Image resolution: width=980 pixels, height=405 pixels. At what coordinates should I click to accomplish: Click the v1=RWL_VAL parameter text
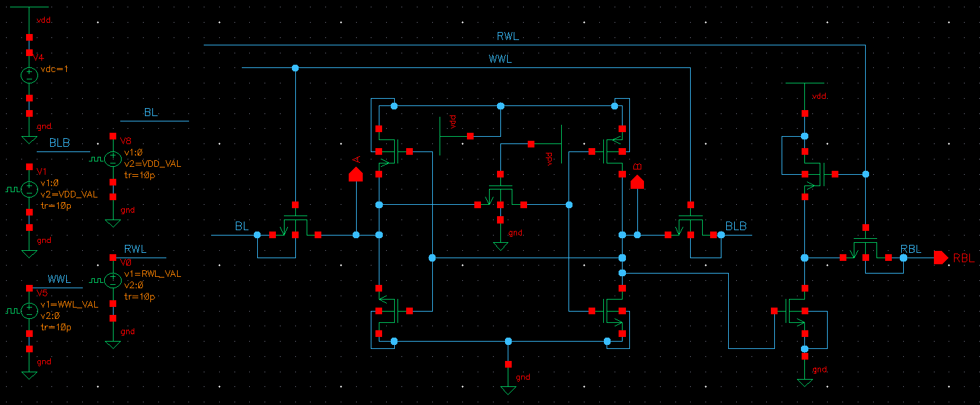(152, 274)
